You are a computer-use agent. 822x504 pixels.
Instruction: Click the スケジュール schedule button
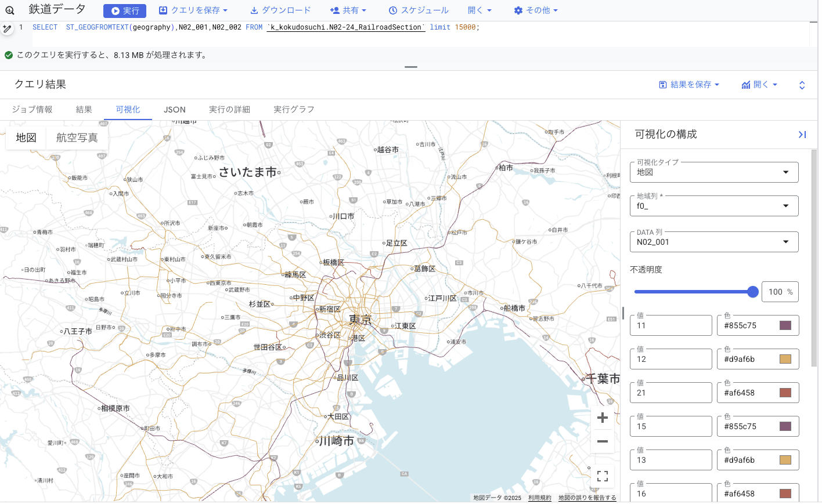[419, 10]
